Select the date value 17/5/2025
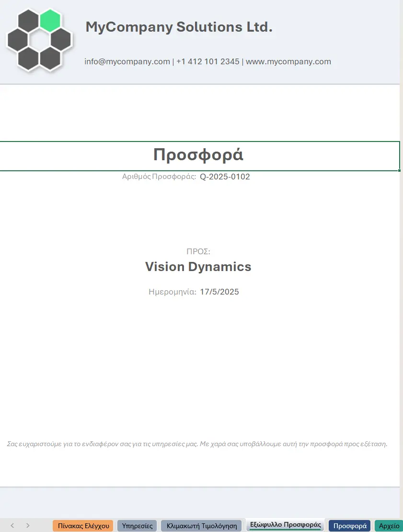The image size is (403, 532). click(x=219, y=292)
